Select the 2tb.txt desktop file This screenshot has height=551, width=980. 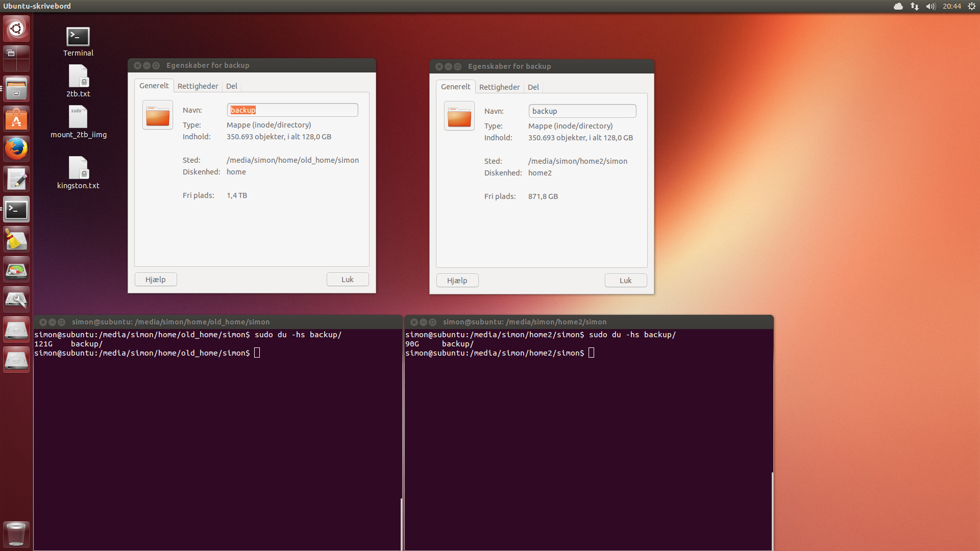pyautogui.click(x=78, y=81)
